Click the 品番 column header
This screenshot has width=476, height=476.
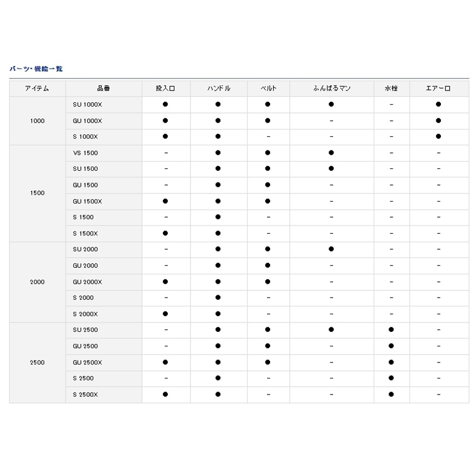(x=103, y=88)
